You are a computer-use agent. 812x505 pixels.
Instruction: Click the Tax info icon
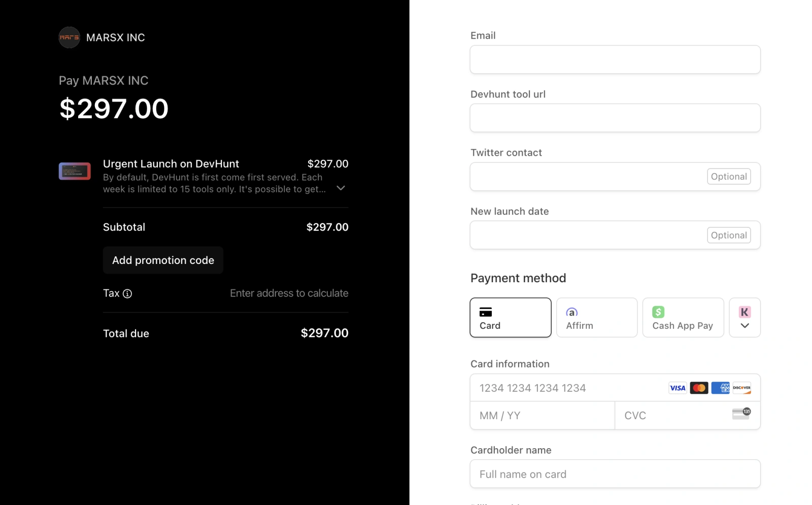pyautogui.click(x=127, y=293)
